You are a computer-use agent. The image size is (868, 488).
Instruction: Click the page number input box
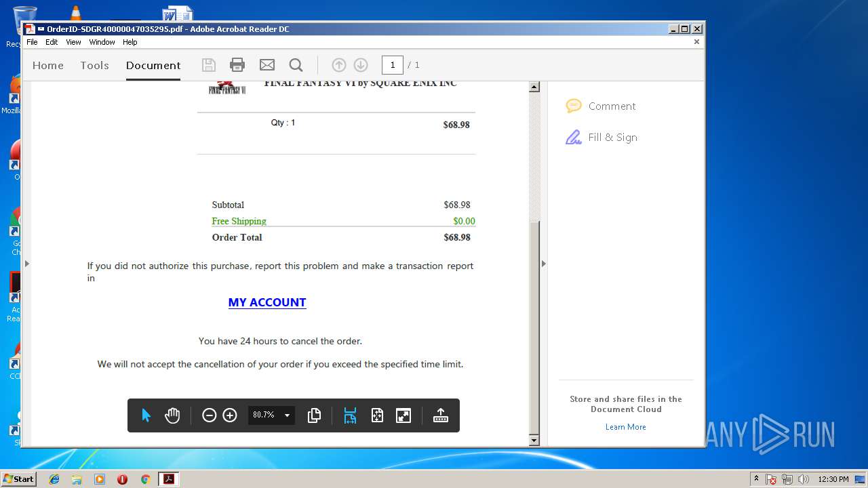point(392,65)
